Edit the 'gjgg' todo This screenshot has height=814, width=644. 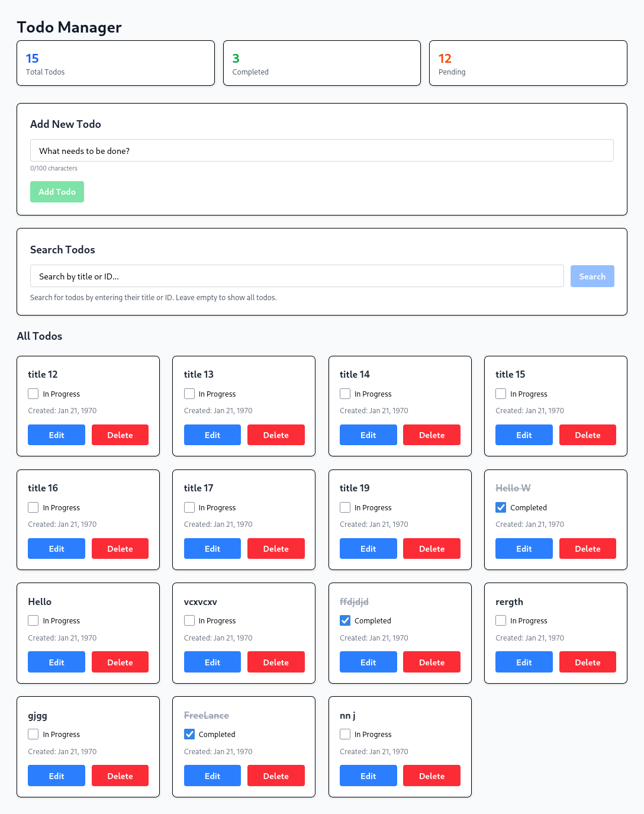click(56, 776)
